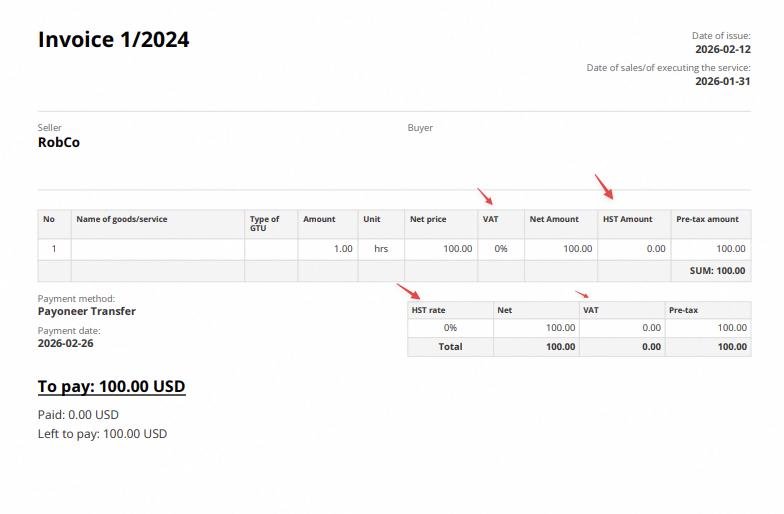Click the Total row label in summary table
This screenshot has height=514, width=784.
(x=450, y=347)
